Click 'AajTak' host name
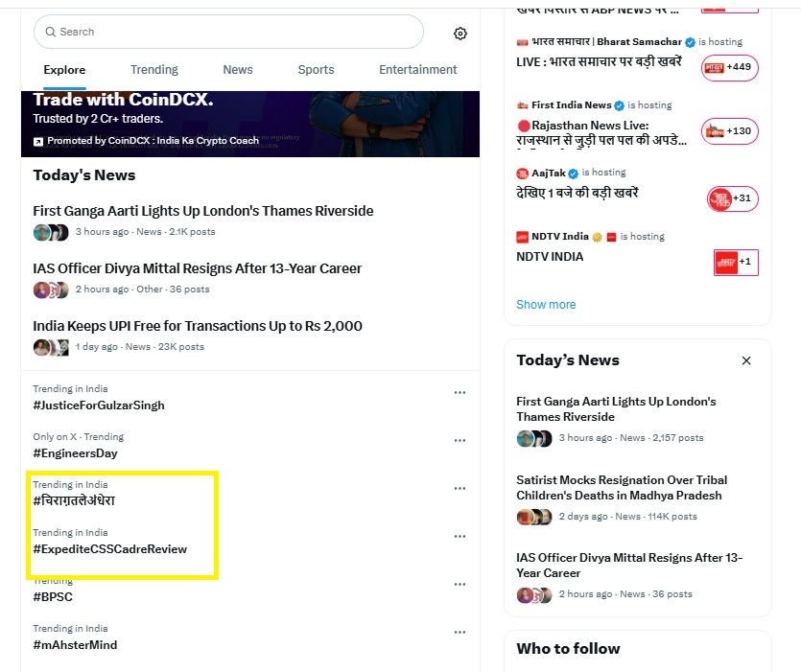 (549, 174)
